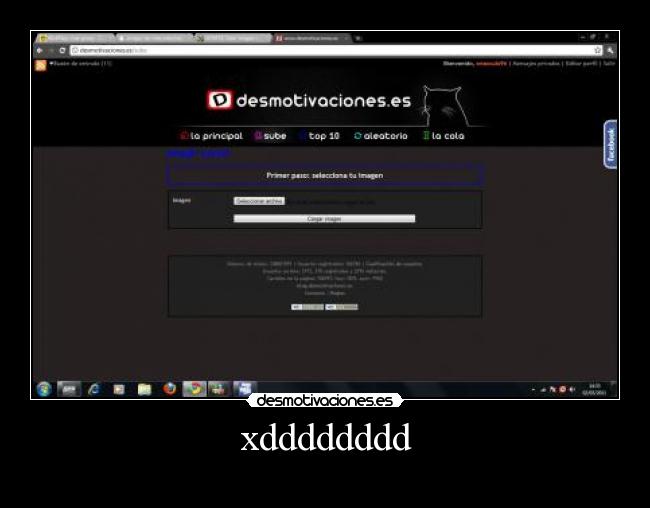Bookmark the page with the star icon
This screenshot has width=650, height=508.
coord(597,50)
